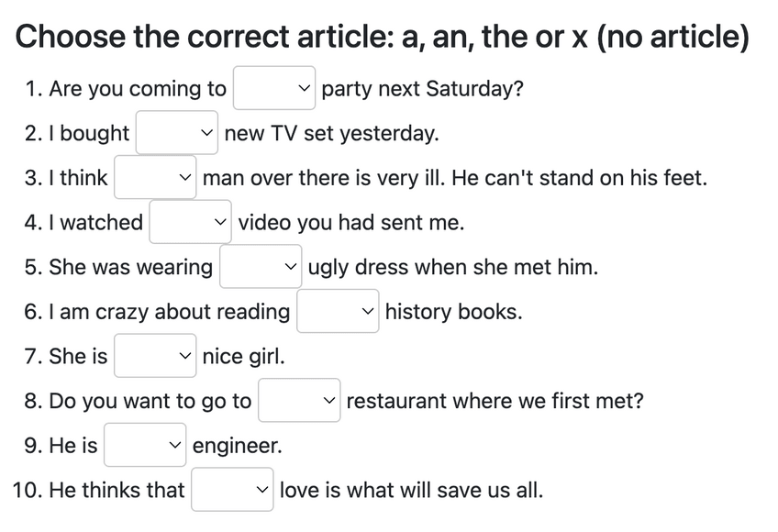Click the text 'restaurant where we first met?'

tap(495, 402)
